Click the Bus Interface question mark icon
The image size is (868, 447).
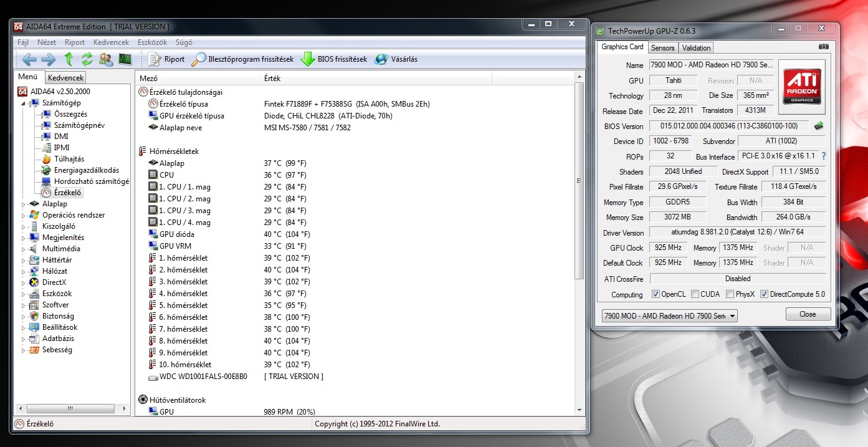coord(824,156)
